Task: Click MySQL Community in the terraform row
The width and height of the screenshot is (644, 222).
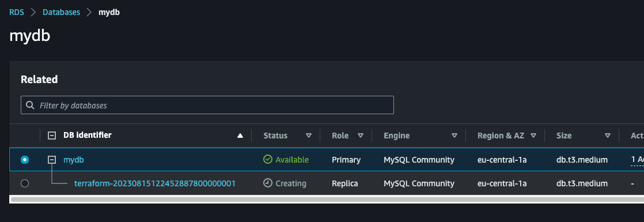Action: pos(419,183)
